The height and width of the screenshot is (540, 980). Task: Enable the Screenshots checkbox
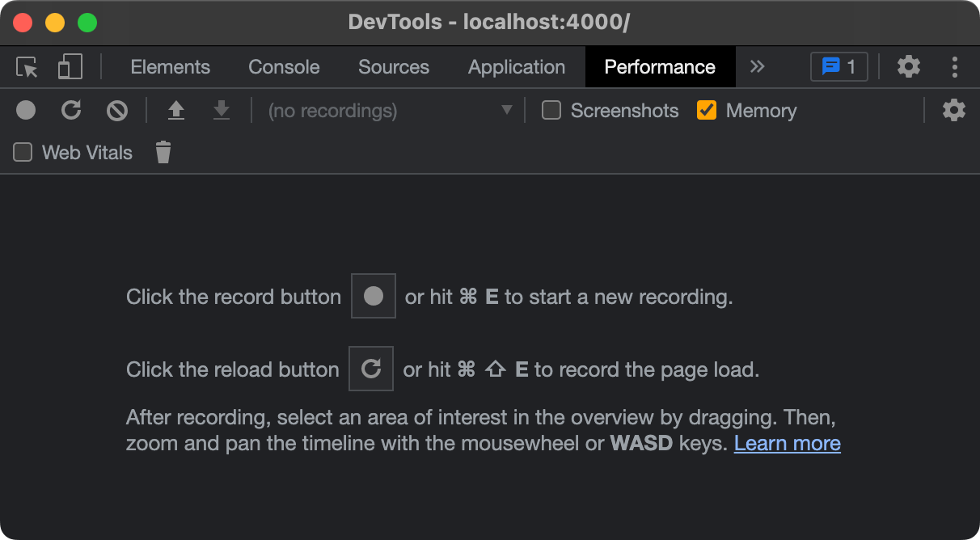tap(551, 110)
